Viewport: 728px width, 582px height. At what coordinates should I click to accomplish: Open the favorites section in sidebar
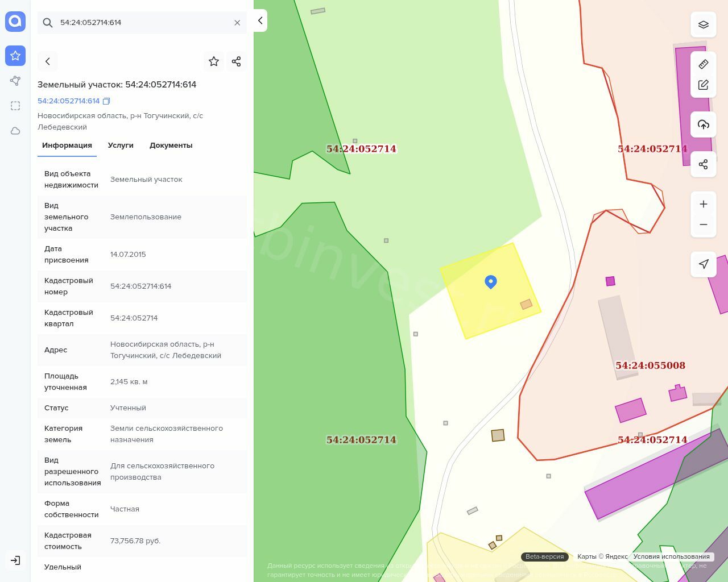point(15,56)
